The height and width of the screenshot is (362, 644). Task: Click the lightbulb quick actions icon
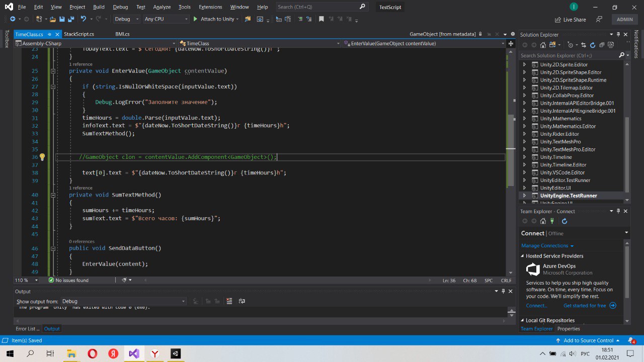42,157
